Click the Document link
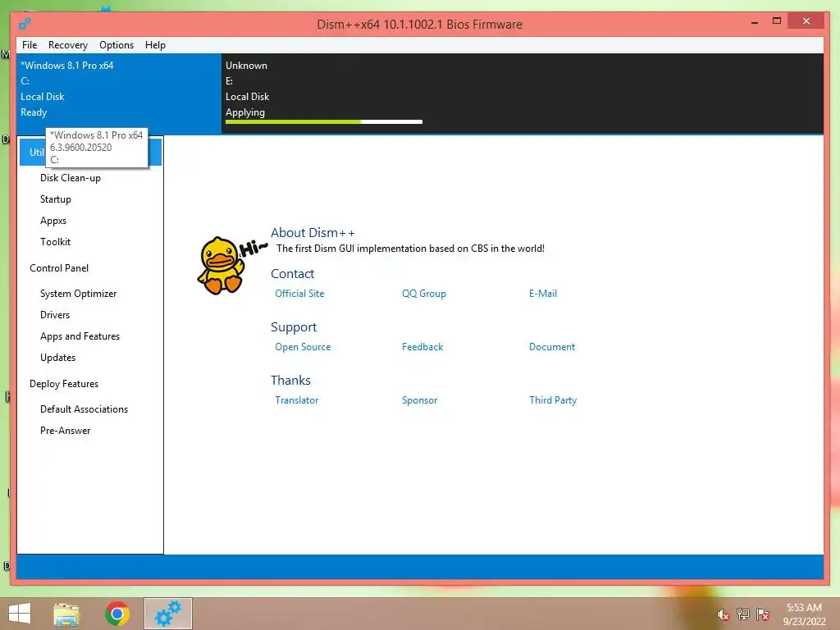The width and height of the screenshot is (840, 630). click(x=552, y=347)
